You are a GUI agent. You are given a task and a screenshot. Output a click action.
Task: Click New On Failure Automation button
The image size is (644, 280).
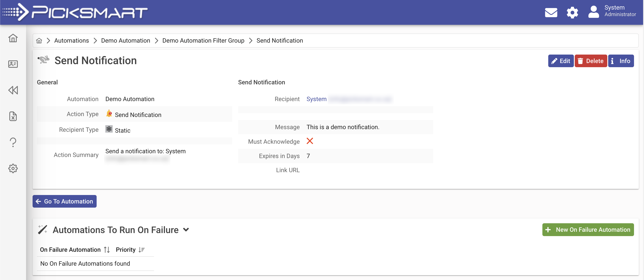click(x=588, y=229)
